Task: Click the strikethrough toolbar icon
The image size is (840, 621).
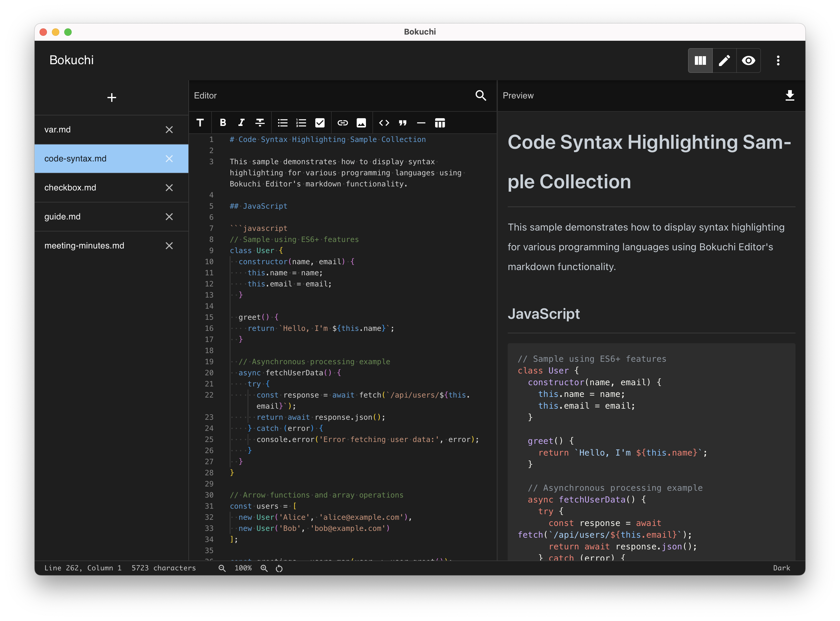Action: 260,123
